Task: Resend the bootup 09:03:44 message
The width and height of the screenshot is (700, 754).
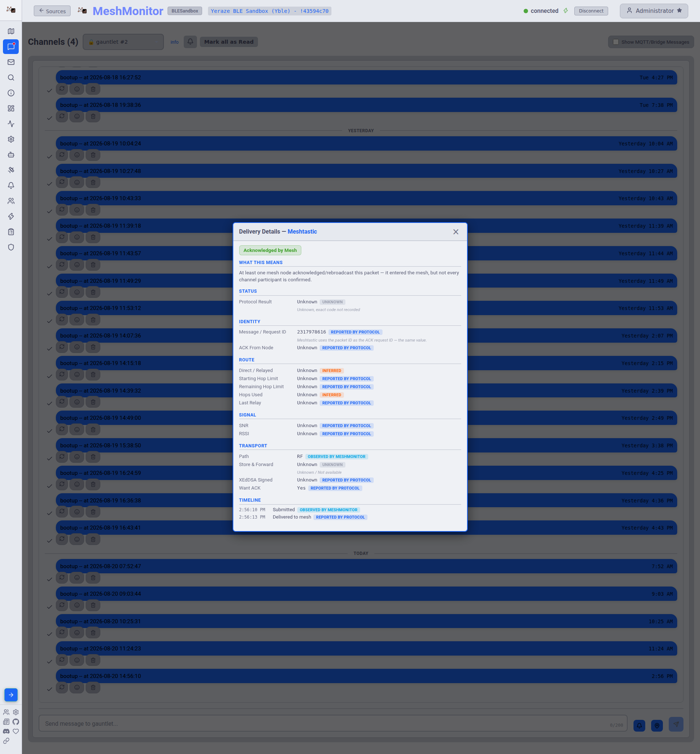Action: [62, 605]
